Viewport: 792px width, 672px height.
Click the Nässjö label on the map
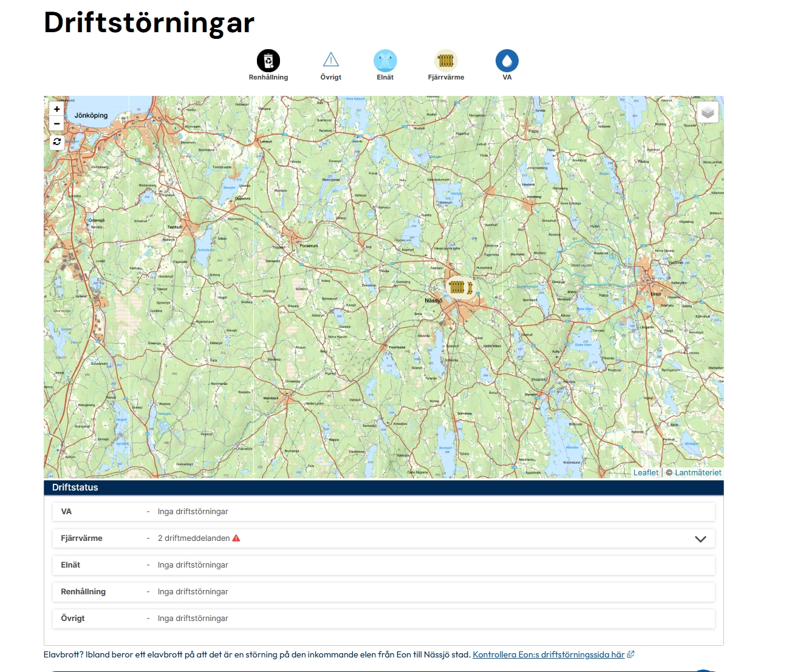pyautogui.click(x=433, y=301)
